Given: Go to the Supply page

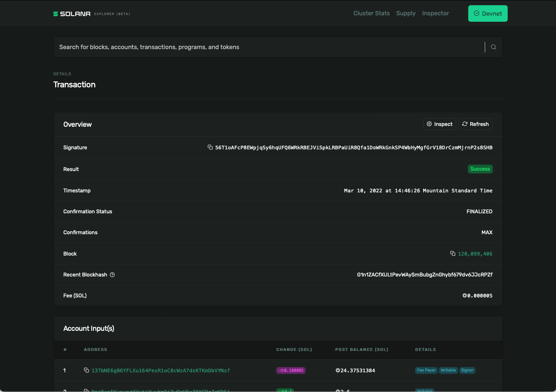Looking at the screenshot, I should coord(406,13).
